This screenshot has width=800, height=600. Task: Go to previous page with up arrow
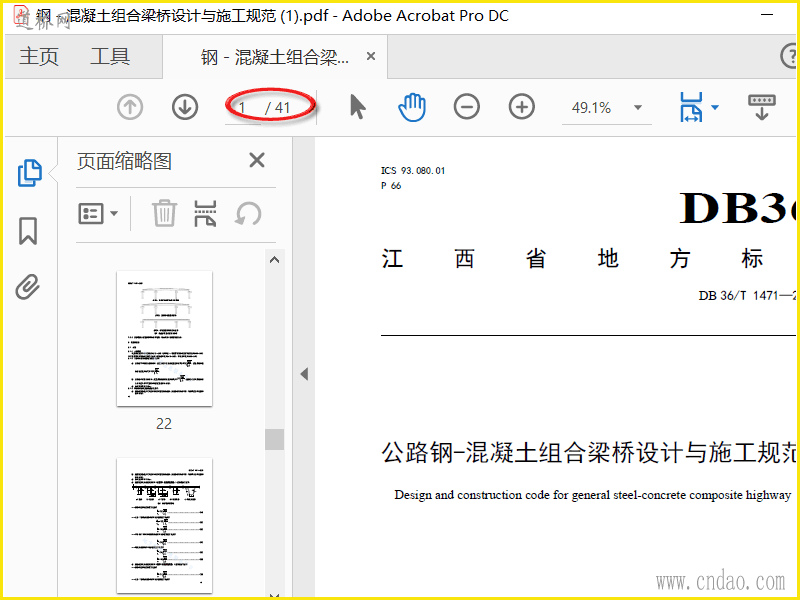pyautogui.click(x=130, y=107)
